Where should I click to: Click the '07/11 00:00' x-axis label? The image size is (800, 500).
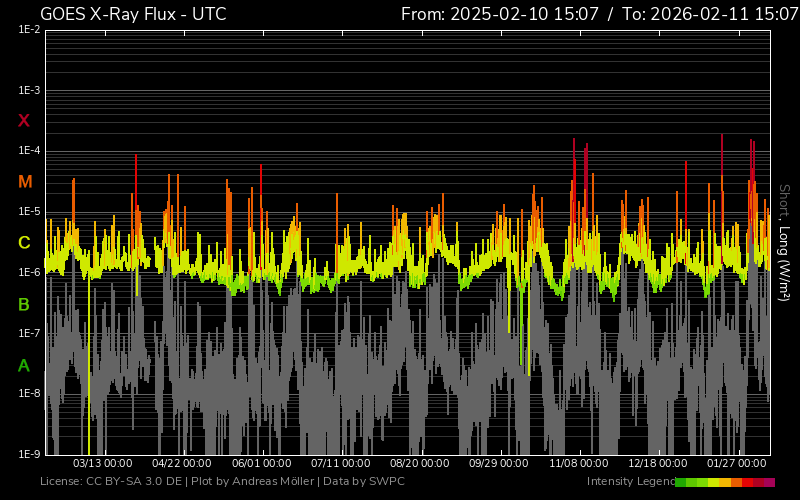(341, 463)
